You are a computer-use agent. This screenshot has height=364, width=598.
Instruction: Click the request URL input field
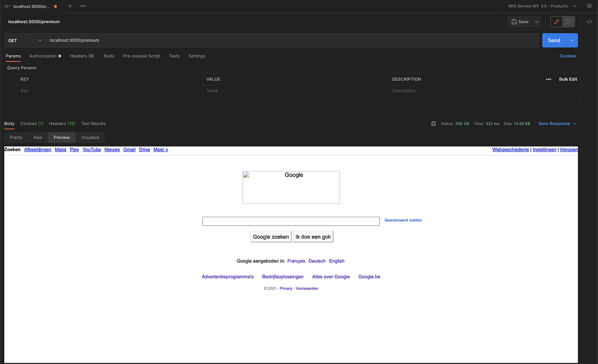tap(292, 41)
